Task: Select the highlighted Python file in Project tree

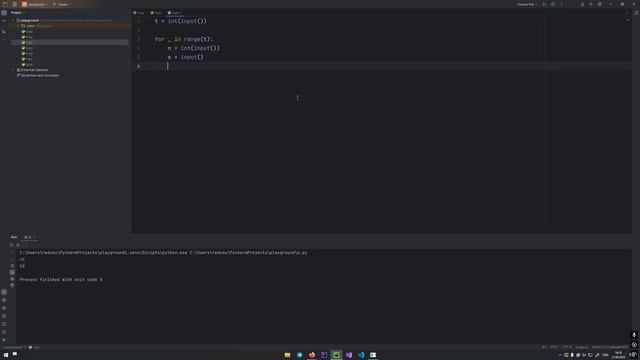Action: (x=70, y=42)
